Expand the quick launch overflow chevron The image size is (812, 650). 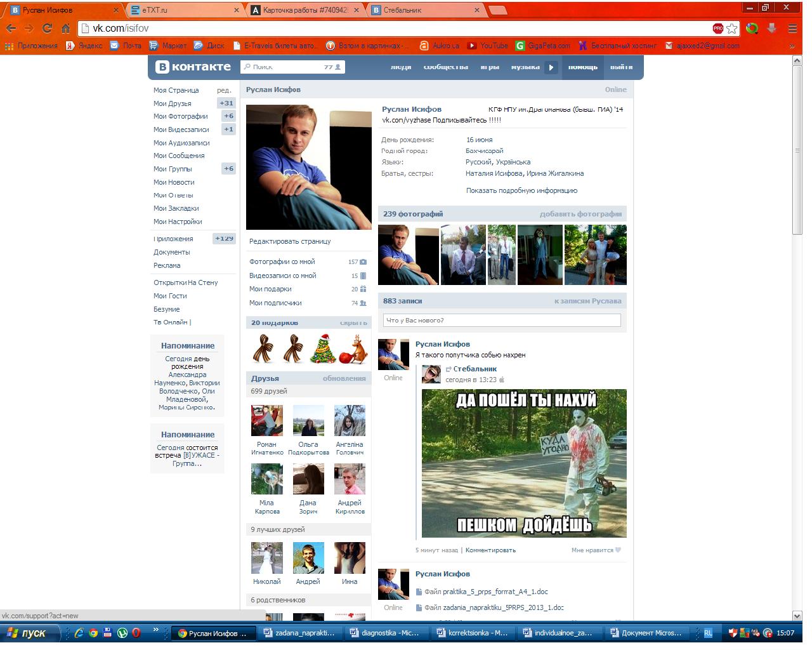pyautogui.click(x=155, y=631)
